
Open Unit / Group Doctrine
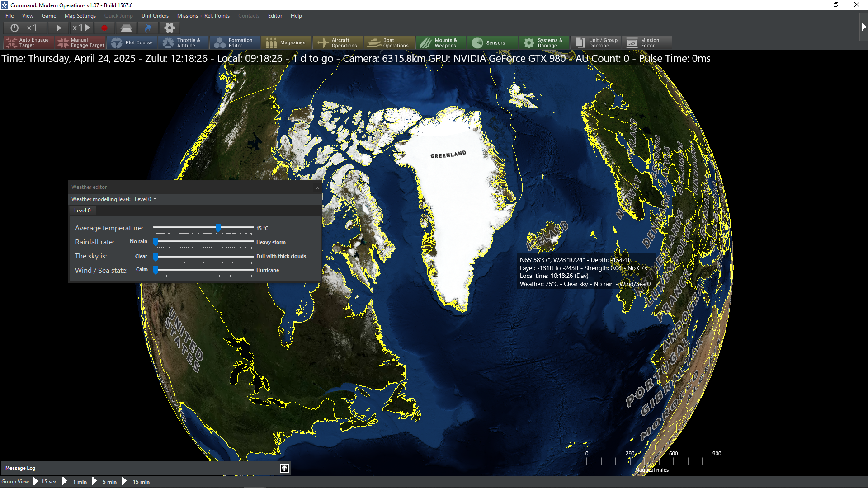pyautogui.click(x=596, y=42)
